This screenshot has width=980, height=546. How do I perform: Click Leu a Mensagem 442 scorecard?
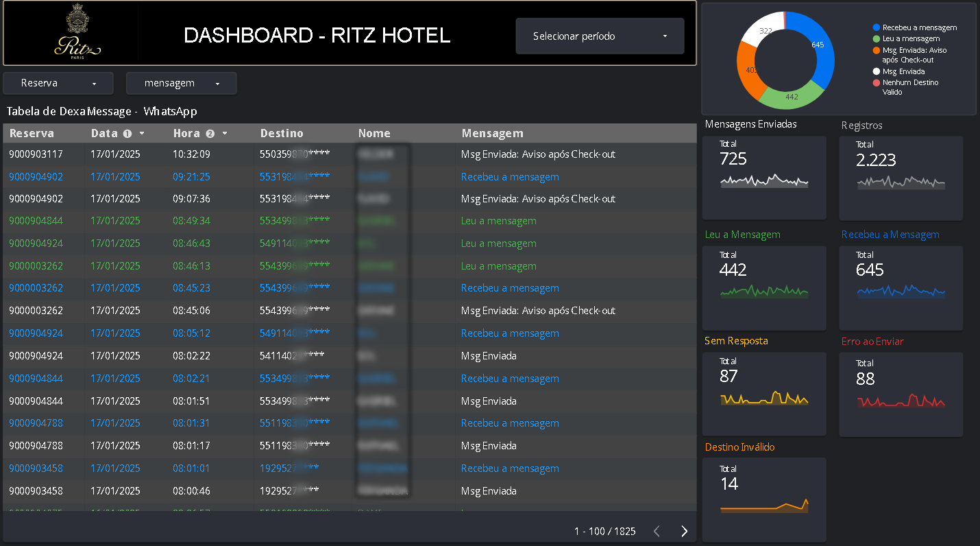[x=764, y=288]
